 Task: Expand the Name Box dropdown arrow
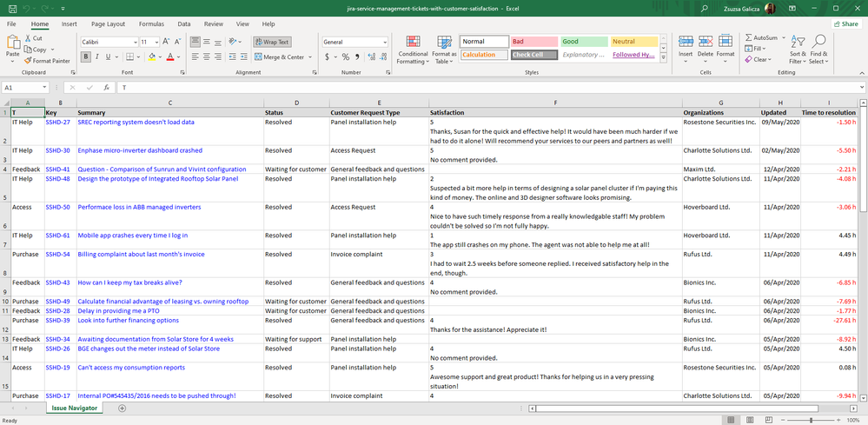44,88
